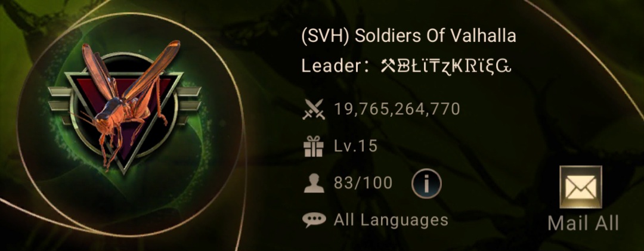The image size is (644, 251).
Task: Click the All Languages setting text
Action: click(391, 220)
